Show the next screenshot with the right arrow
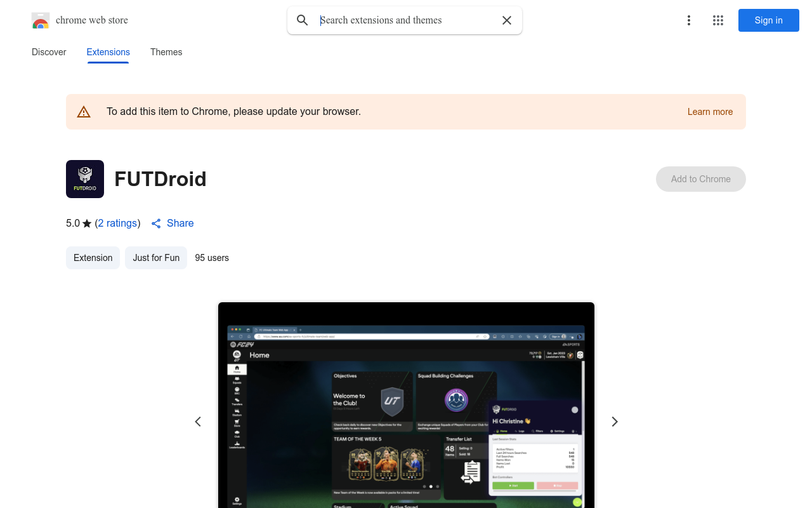Image resolution: width=812 pixels, height=508 pixels. click(x=614, y=422)
